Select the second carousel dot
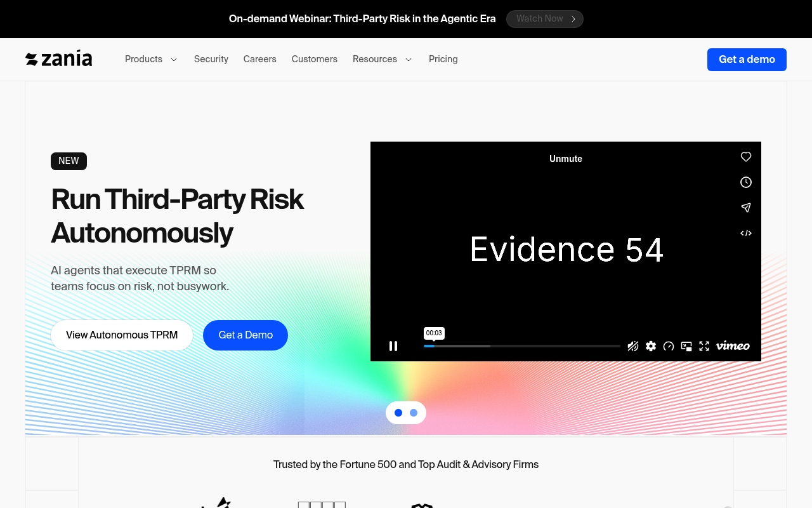The height and width of the screenshot is (508, 812). 414,413
